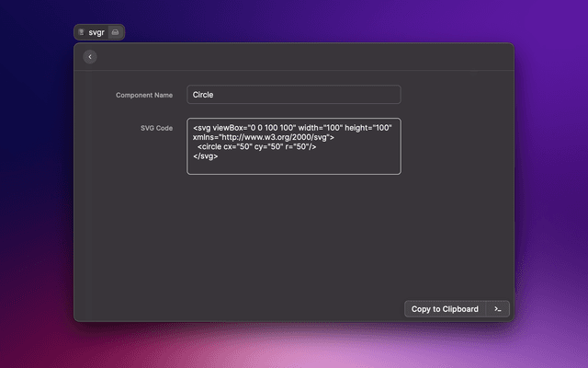Focus the Component Name input field
The width and height of the screenshot is (588, 368).
click(x=294, y=95)
